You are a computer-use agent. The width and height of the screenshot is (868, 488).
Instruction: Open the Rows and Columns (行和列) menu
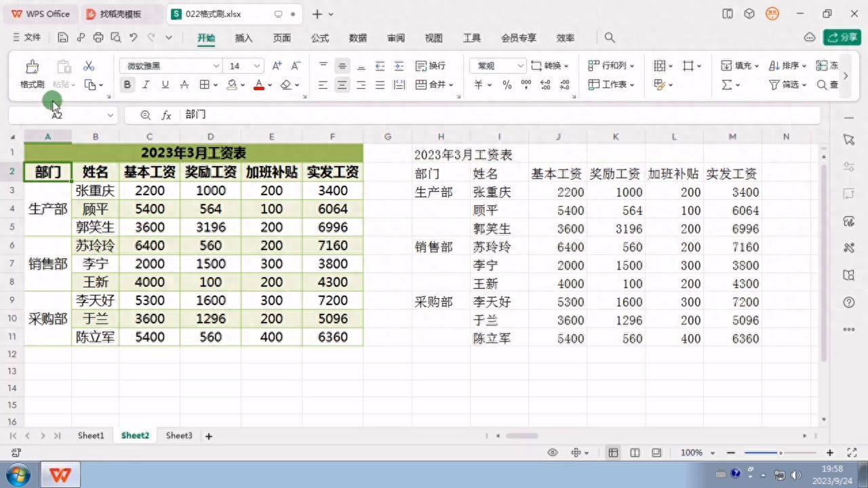pyautogui.click(x=611, y=66)
